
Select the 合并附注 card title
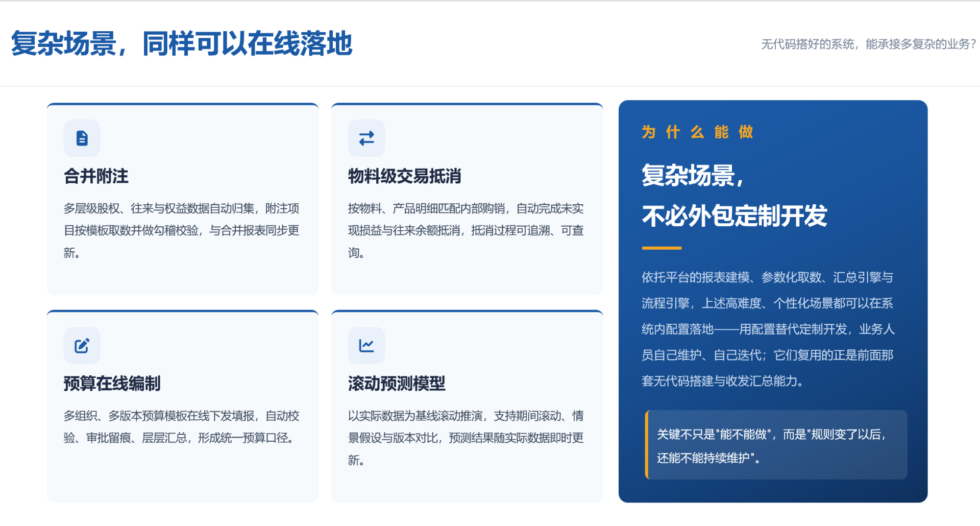coord(96,176)
